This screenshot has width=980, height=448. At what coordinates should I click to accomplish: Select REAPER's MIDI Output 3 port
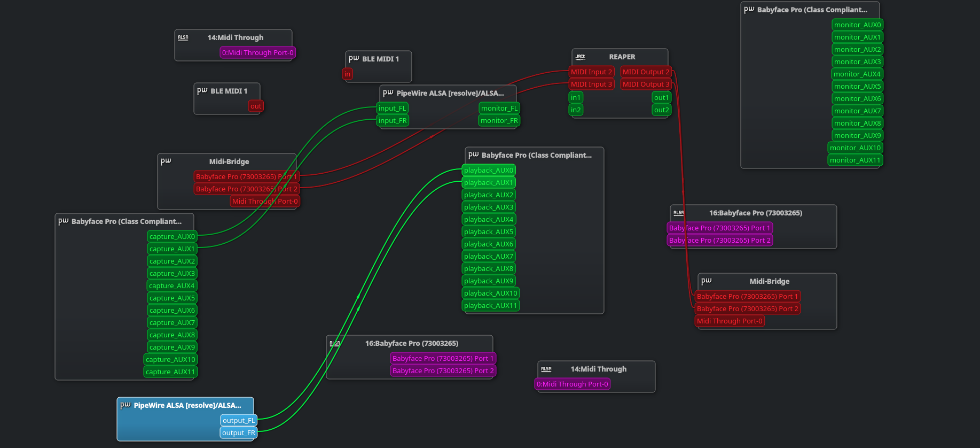click(646, 84)
